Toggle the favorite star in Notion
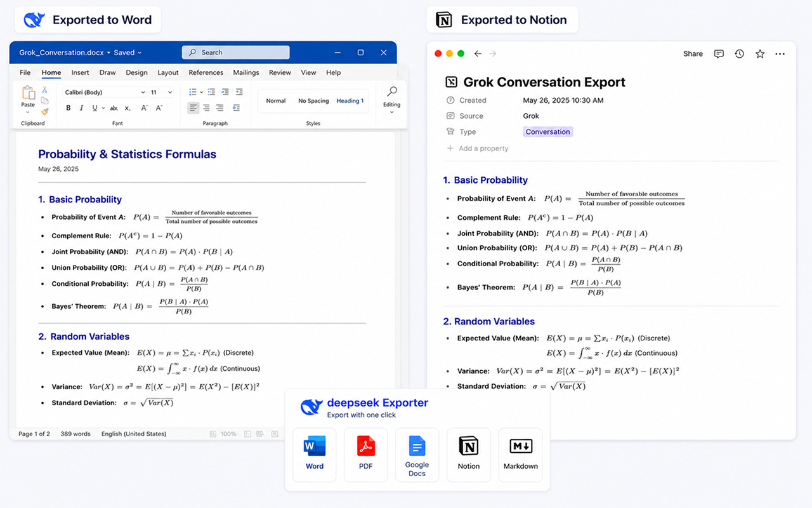Screen dimensions: 812x508 pyautogui.click(x=760, y=54)
